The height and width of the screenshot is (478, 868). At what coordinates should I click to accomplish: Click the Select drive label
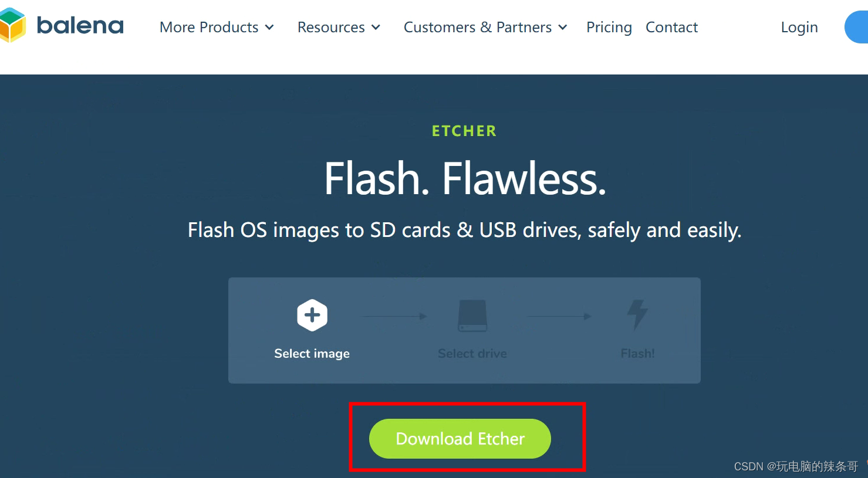point(472,354)
